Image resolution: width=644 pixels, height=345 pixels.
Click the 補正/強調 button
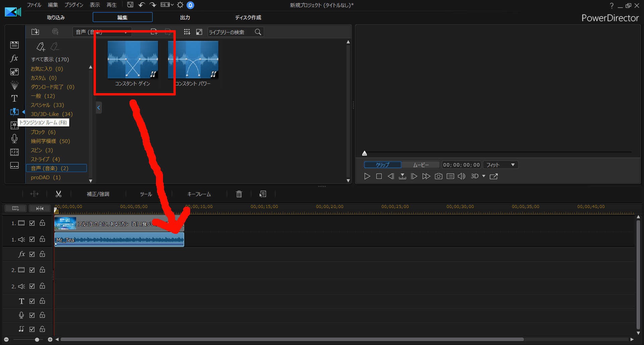(x=98, y=194)
